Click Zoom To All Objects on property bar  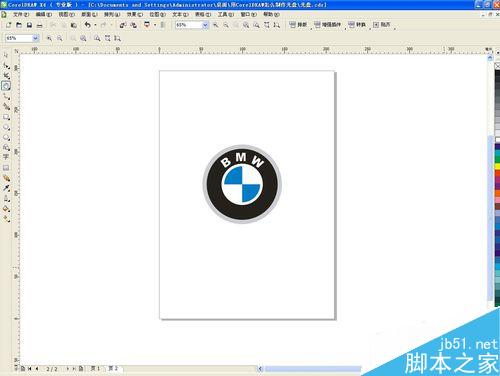tap(83, 38)
